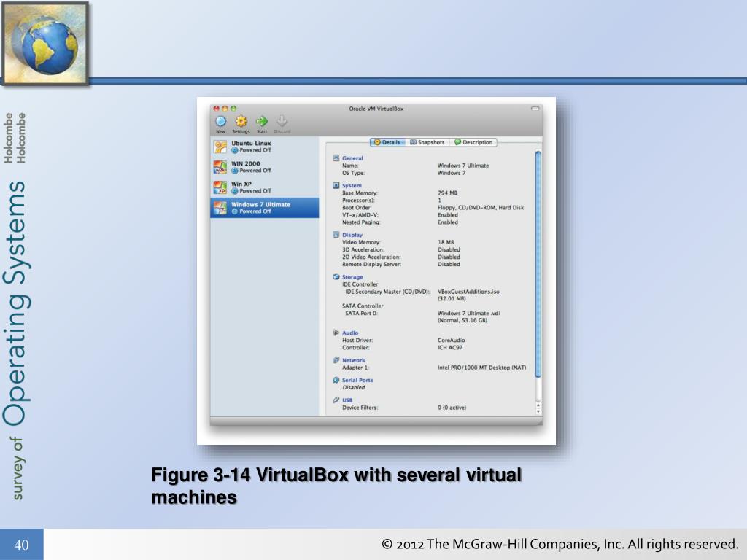Click 'Windows 7 Ultimate .vdi' entry
The image size is (747, 560).
coord(469,314)
